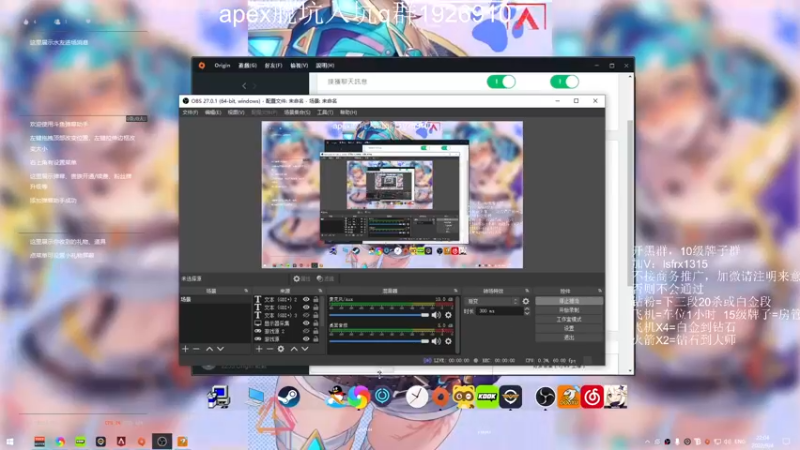The height and width of the screenshot is (450, 800).
Task: Toggle visibility of the last 游戏源 source
Action: click(306, 339)
